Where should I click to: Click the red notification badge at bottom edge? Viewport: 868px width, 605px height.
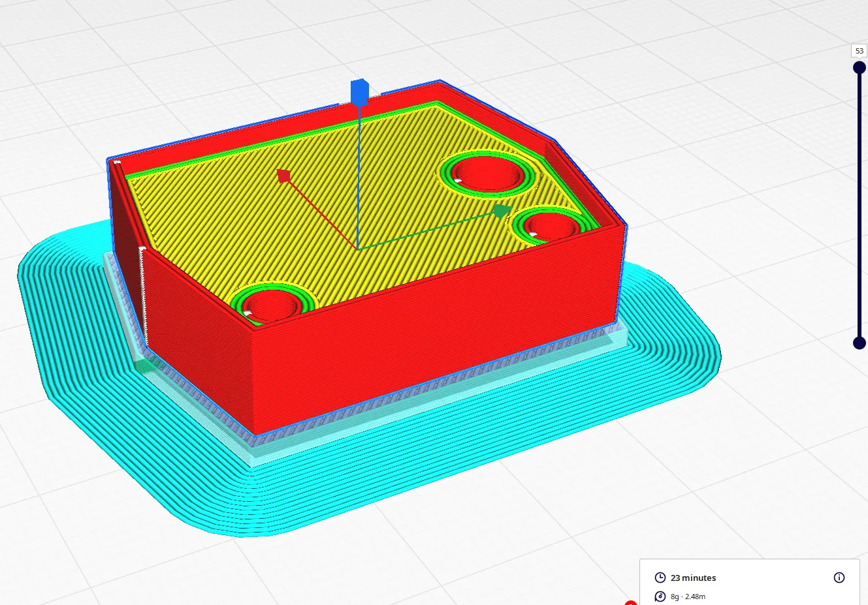coord(630,602)
